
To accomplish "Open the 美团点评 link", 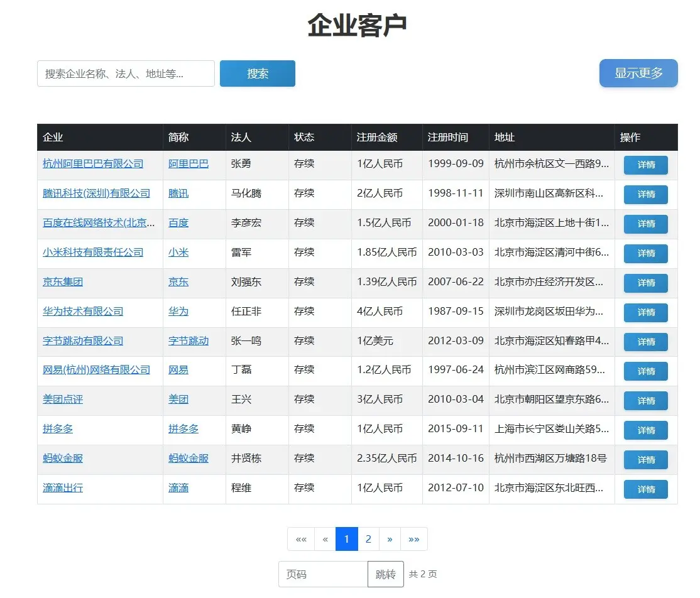I will (x=63, y=399).
